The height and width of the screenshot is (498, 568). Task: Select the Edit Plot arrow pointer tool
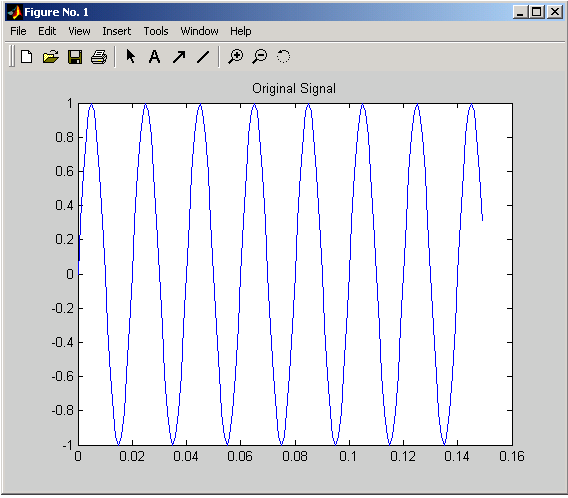point(130,57)
